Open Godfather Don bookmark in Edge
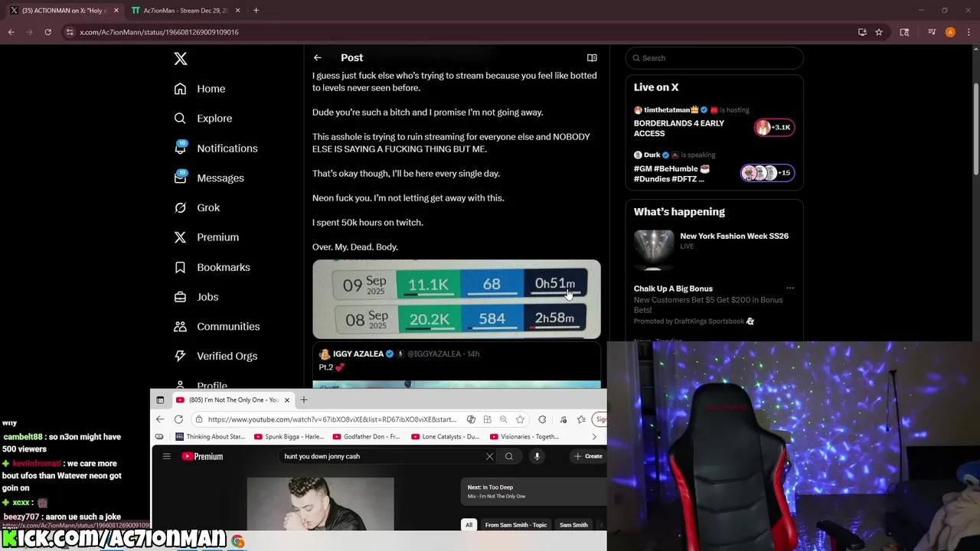 pyautogui.click(x=367, y=437)
